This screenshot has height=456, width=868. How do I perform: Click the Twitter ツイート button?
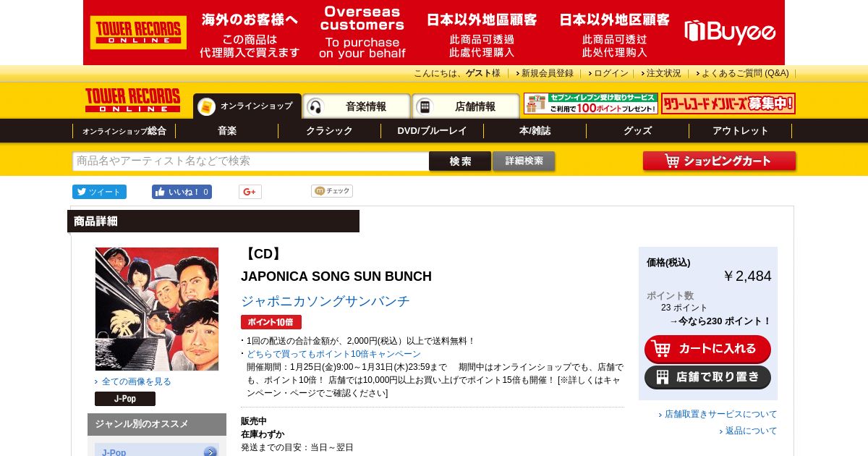pos(99,192)
